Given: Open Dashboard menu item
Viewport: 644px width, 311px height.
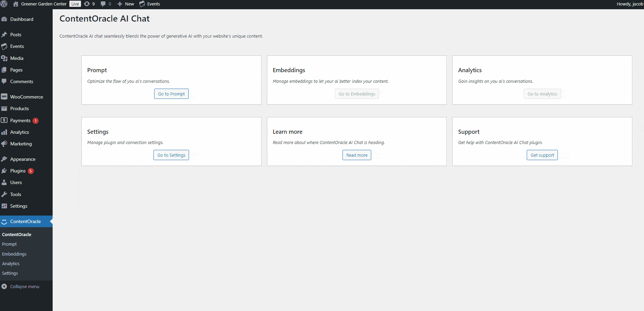Looking at the screenshot, I should (26, 20).
